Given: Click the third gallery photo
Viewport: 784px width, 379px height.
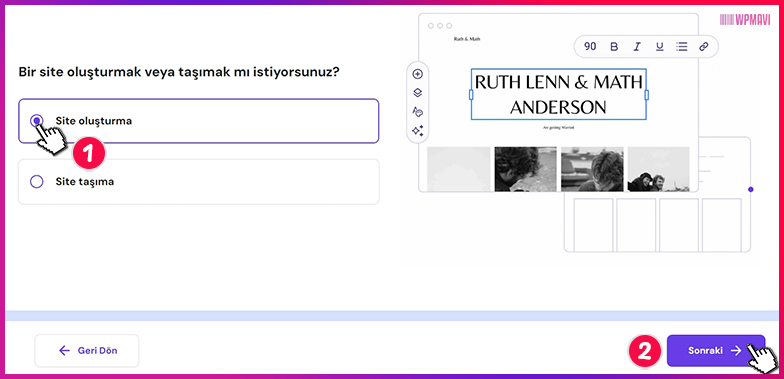Looking at the screenshot, I should point(592,169).
